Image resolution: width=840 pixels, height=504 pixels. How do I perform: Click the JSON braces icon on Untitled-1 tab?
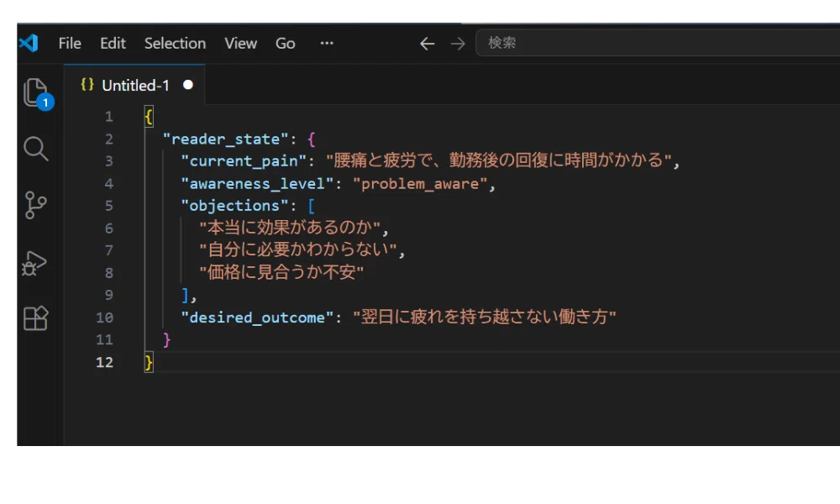(87, 85)
